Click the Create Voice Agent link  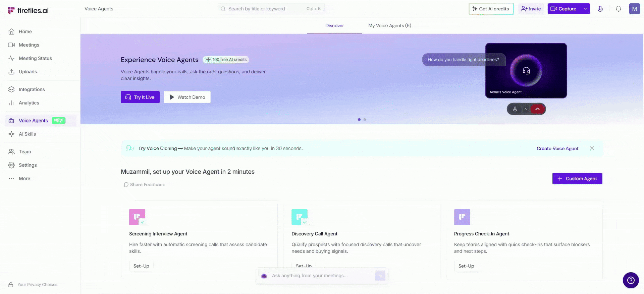557,148
